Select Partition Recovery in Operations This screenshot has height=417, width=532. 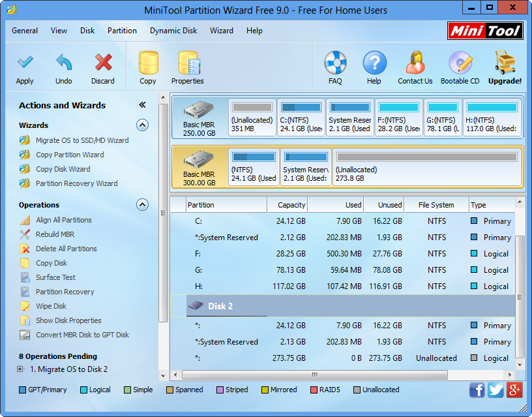(x=65, y=292)
